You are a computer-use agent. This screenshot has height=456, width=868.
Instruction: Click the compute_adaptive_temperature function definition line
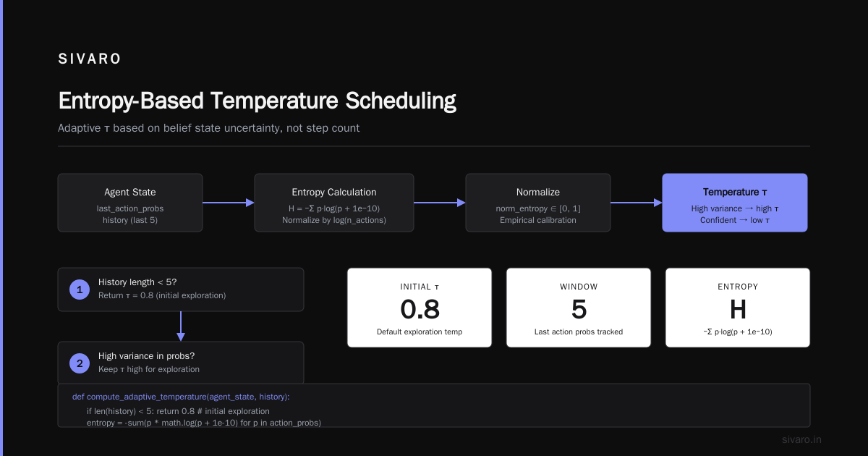click(x=181, y=397)
